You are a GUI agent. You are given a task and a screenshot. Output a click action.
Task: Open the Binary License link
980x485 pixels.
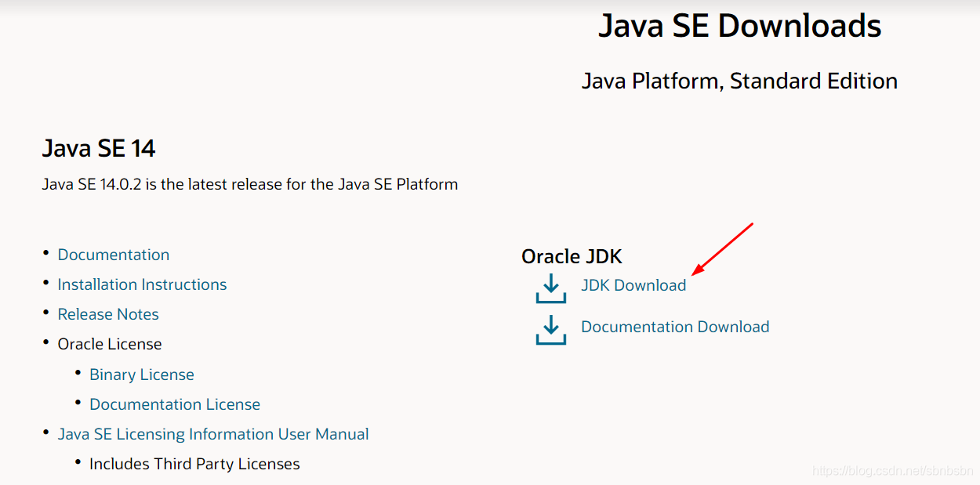point(141,374)
